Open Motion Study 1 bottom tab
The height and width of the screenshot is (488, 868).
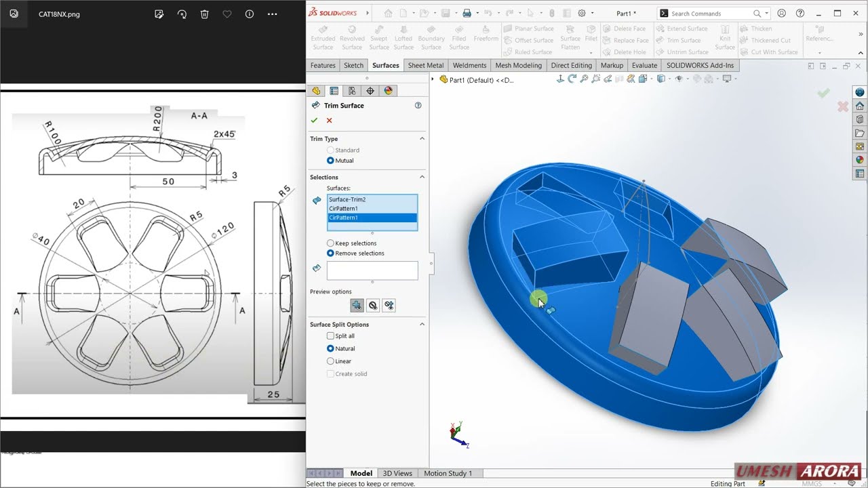[448, 473]
